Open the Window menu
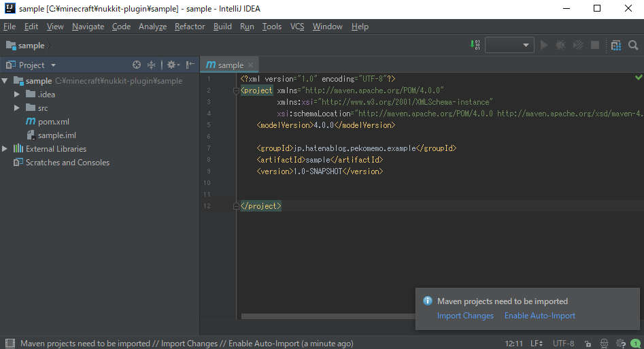Viewport: 644px width, 349px height. [327, 27]
